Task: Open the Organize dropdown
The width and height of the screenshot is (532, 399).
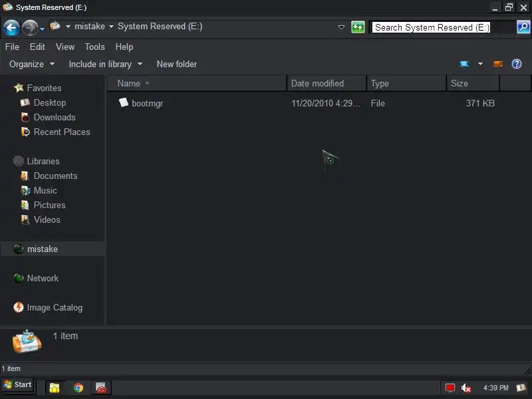Action: pyautogui.click(x=32, y=64)
